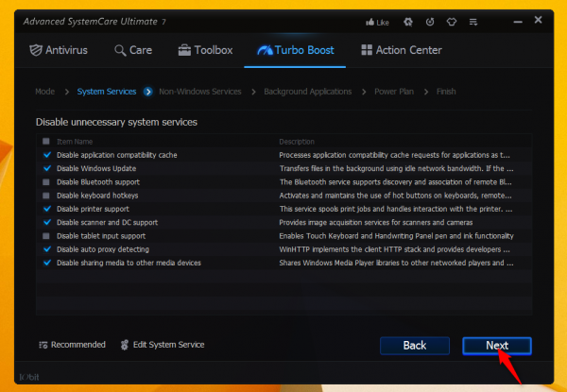Click 'The Bluetooth service supports discovery' description
Viewport: 567px width, 392px height.
pyautogui.click(x=396, y=182)
